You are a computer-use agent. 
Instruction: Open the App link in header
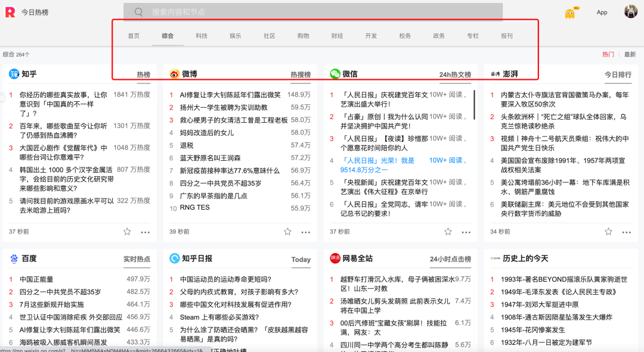click(602, 13)
